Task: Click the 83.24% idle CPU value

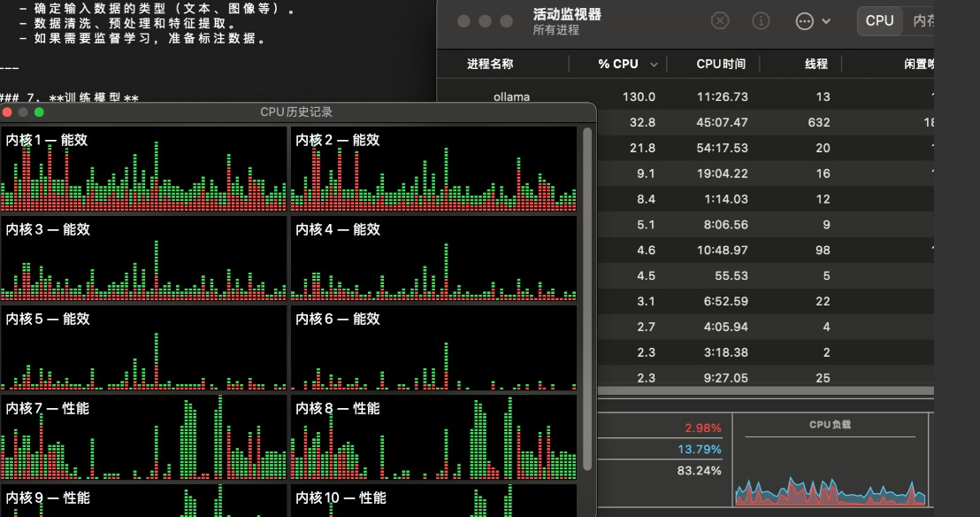Action: pyautogui.click(x=699, y=471)
